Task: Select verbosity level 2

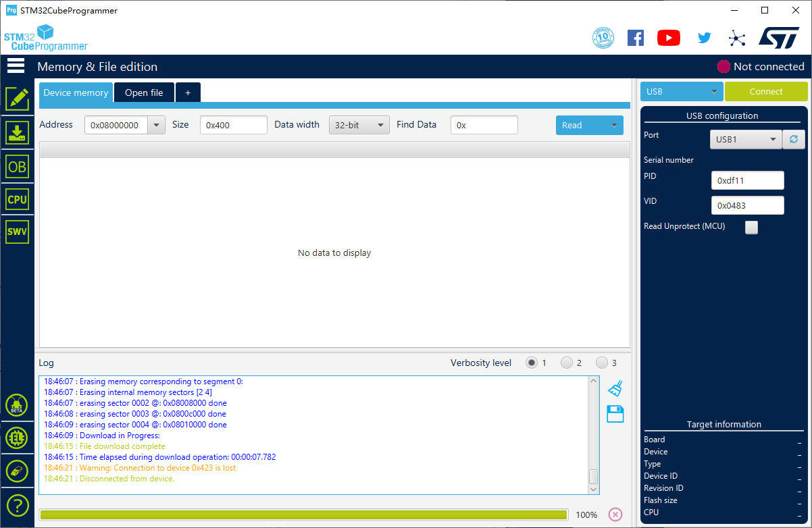Action: (x=567, y=363)
